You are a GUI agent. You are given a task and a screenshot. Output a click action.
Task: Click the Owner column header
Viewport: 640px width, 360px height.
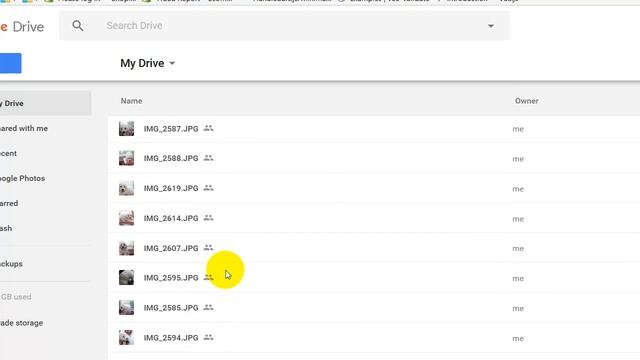pyautogui.click(x=527, y=101)
